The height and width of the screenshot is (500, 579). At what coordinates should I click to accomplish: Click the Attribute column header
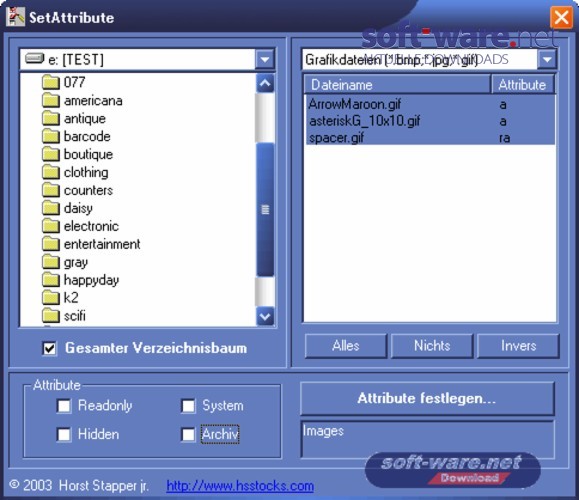(x=523, y=85)
